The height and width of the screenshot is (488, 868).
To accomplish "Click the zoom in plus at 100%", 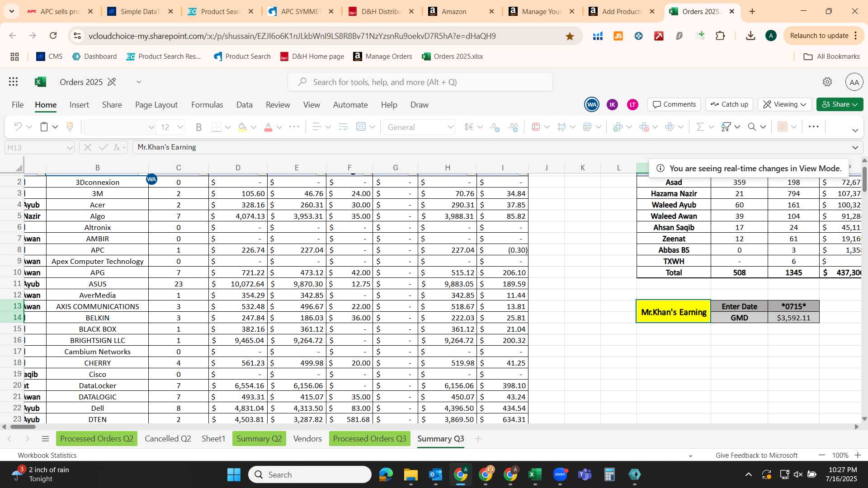I will click(x=858, y=455).
